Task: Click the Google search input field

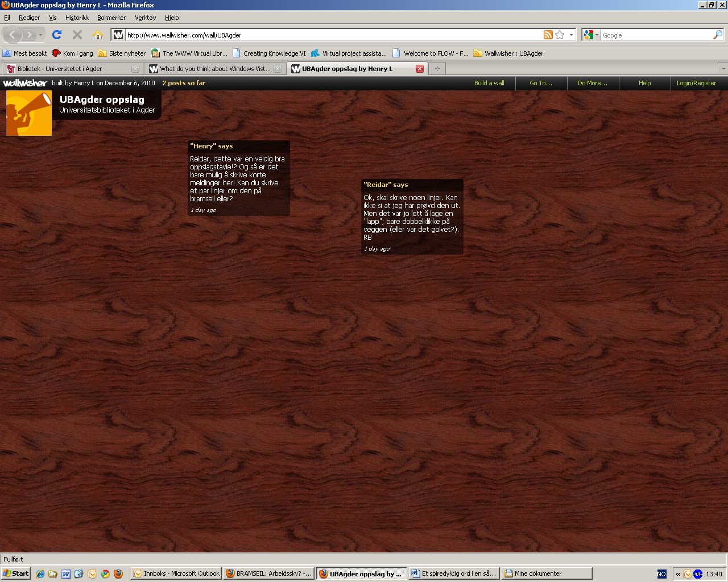Action: pos(656,35)
